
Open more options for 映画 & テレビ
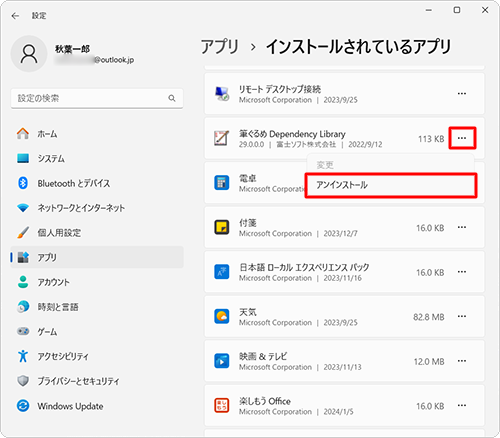pos(462,361)
